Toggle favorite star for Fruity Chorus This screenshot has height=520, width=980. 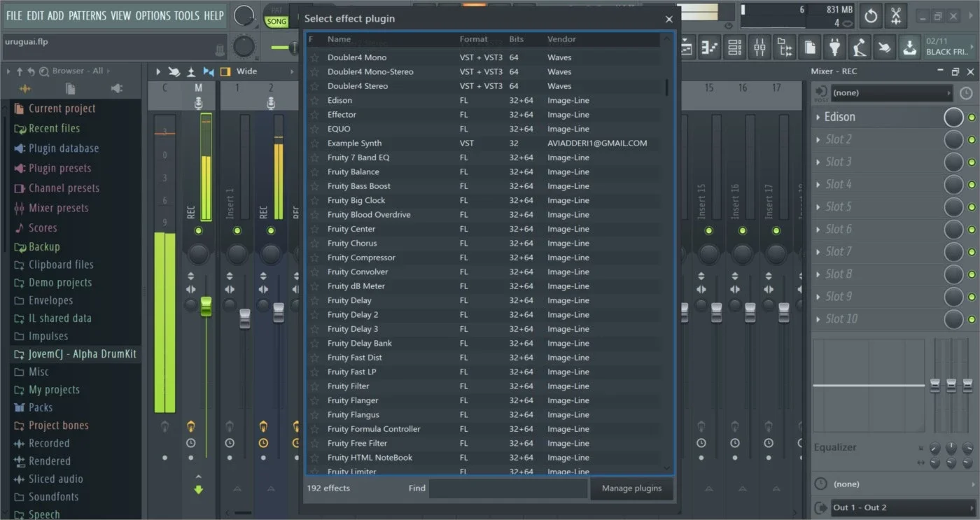pos(315,244)
